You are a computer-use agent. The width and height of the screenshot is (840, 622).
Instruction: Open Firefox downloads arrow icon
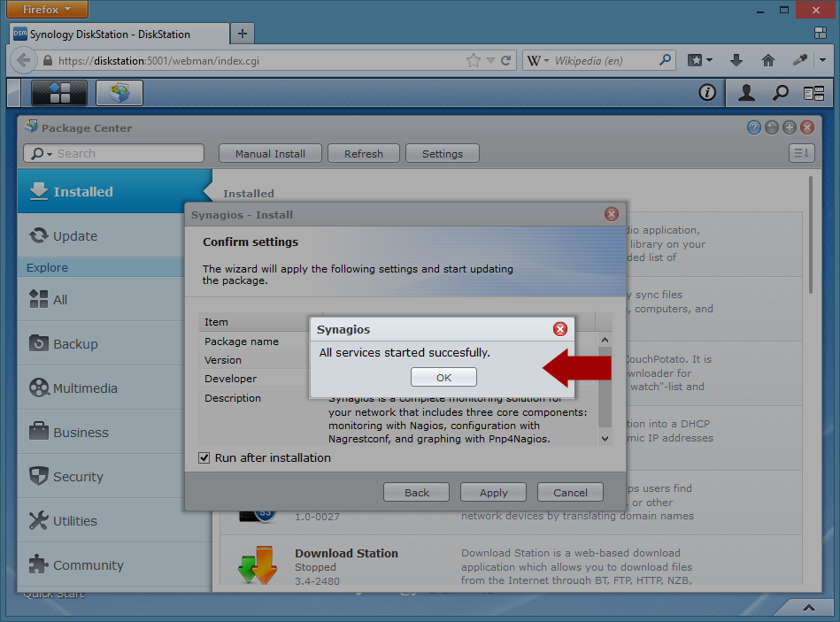click(736, 60)
